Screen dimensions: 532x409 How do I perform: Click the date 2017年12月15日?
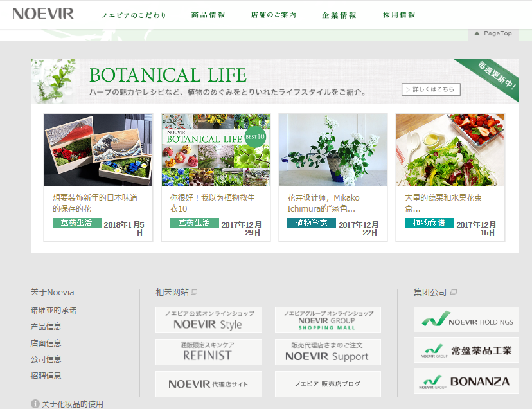pyautogui.click(x=476, y=228)
